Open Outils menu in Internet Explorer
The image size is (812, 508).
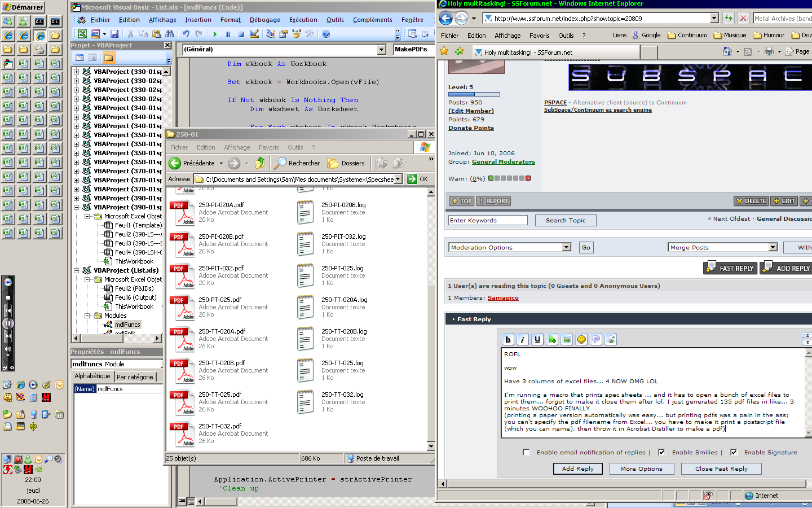[x=566, y=35]
